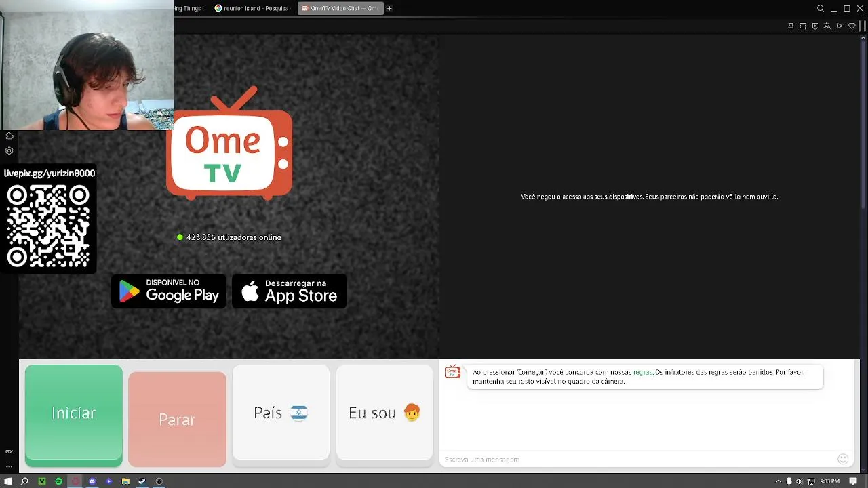Click the translate page icon
868x488 pixels.
[827, 26]
